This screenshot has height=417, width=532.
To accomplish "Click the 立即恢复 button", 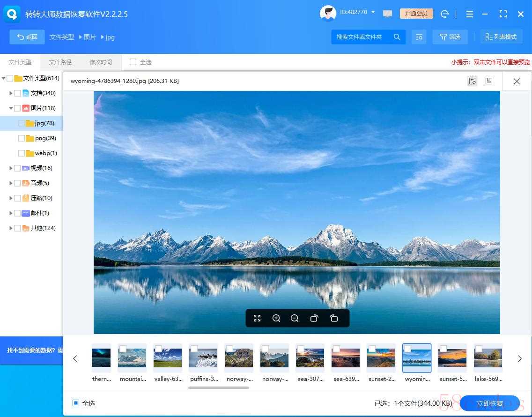I will tap(490, 403).
